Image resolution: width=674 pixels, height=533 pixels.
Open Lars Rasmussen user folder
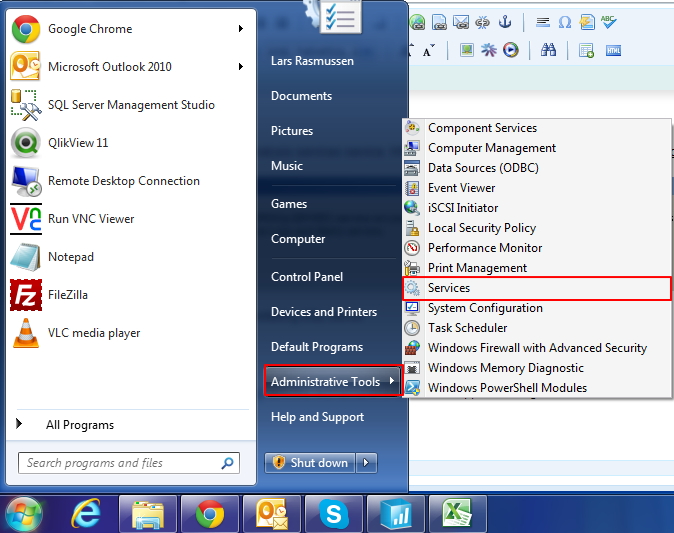pyautogui.click(x=312, y=61)
